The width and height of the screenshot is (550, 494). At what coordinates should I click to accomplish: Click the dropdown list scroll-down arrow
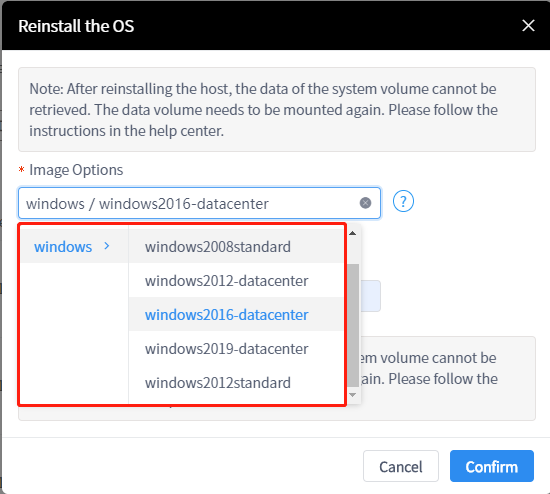(353, 395)
